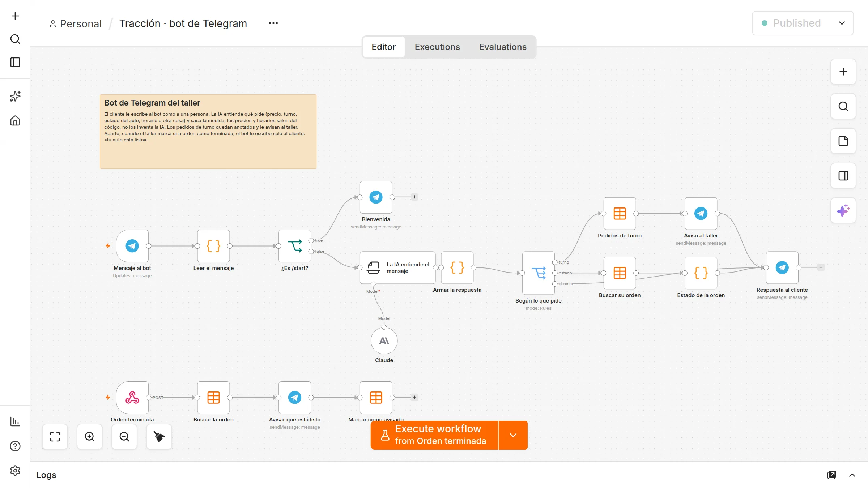Screen dimensions: 868x488
Task: Open the Claude model node
Action: pyautogui.click(x=384, y=341)
